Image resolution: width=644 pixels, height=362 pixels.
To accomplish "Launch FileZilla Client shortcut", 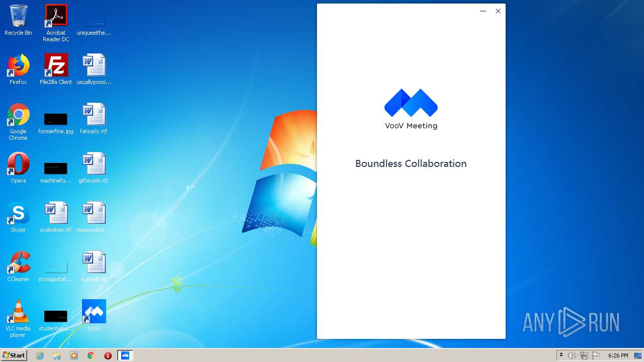I will tap(56, 69).
